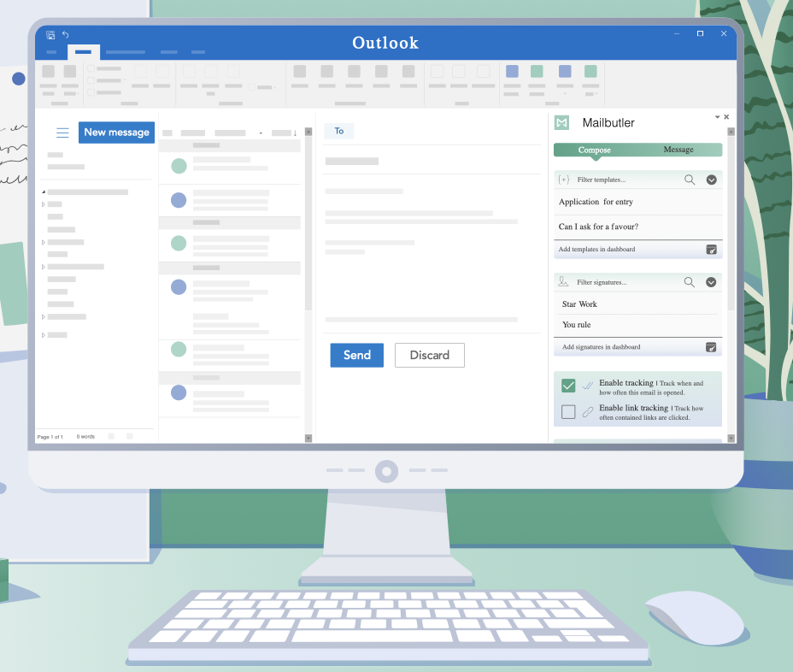This screenshot has height=672, width=793.
Task: Select the "Can I ask for a favour?" template
Action: pyautogui.click(x=598, y=227)
